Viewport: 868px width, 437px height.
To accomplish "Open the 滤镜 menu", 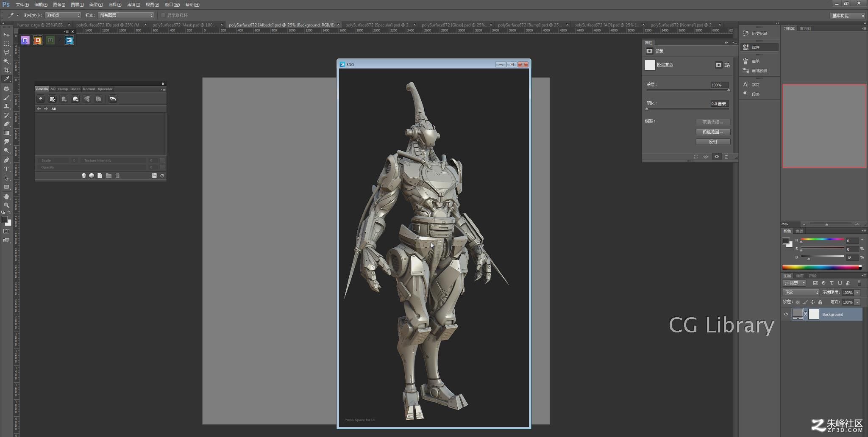I will coord(134,5).
